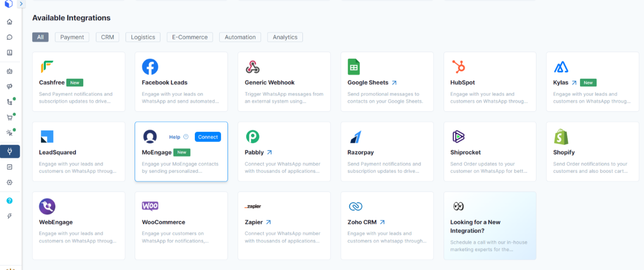Image resolution: width=644 pixels, height=270 pixels.
Task: Click the chatbot robot sidebar icon
Action: [x=10, y=71]
